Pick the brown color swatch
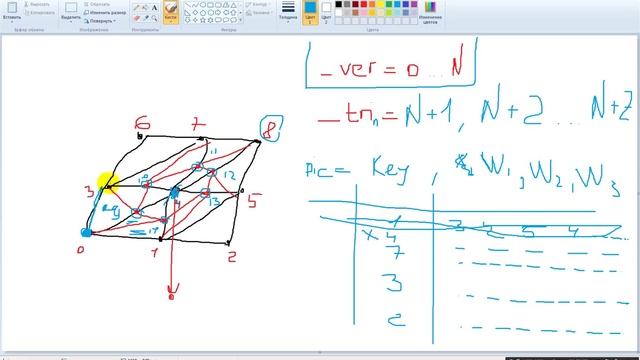 tap(356, 13)
